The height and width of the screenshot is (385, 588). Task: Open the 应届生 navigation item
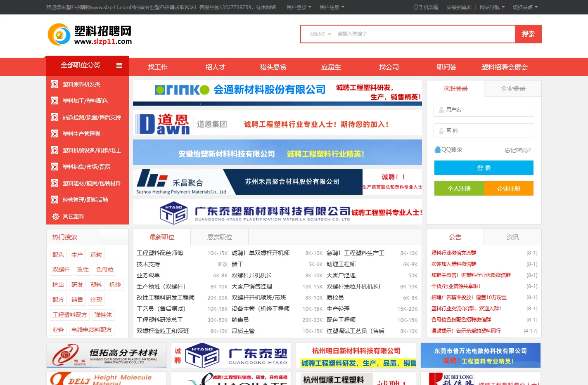point(331,67)
